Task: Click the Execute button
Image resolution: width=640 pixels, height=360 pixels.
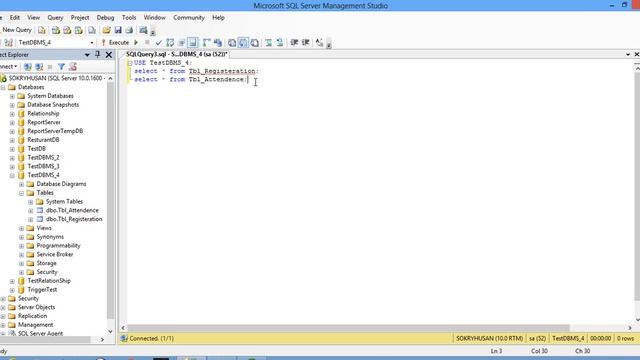Action: coord(116,42)
